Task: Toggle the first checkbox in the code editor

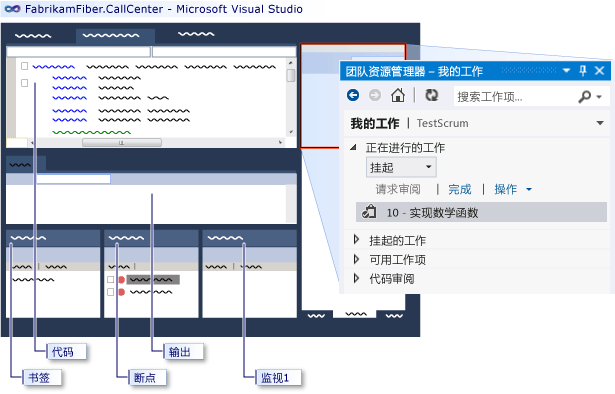Action: click(x=24, y=66)
